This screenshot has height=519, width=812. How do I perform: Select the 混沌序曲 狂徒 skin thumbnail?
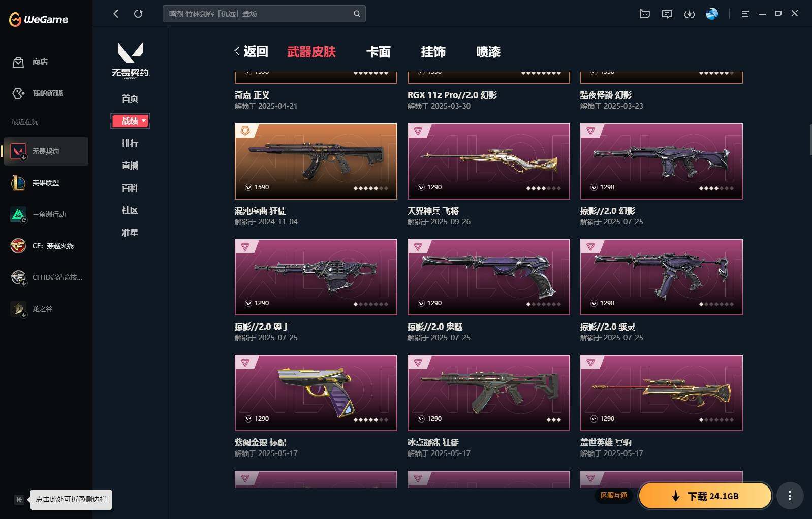point(316,161)
